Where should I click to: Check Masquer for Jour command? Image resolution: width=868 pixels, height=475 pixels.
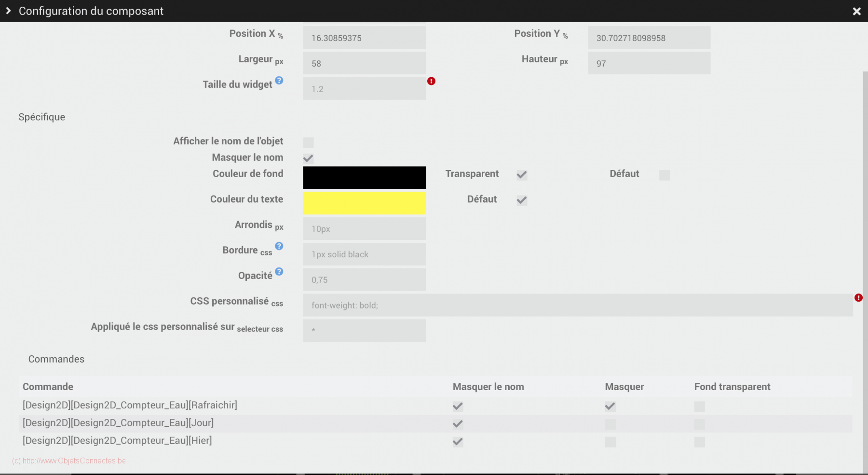click(x=610, y=424)
